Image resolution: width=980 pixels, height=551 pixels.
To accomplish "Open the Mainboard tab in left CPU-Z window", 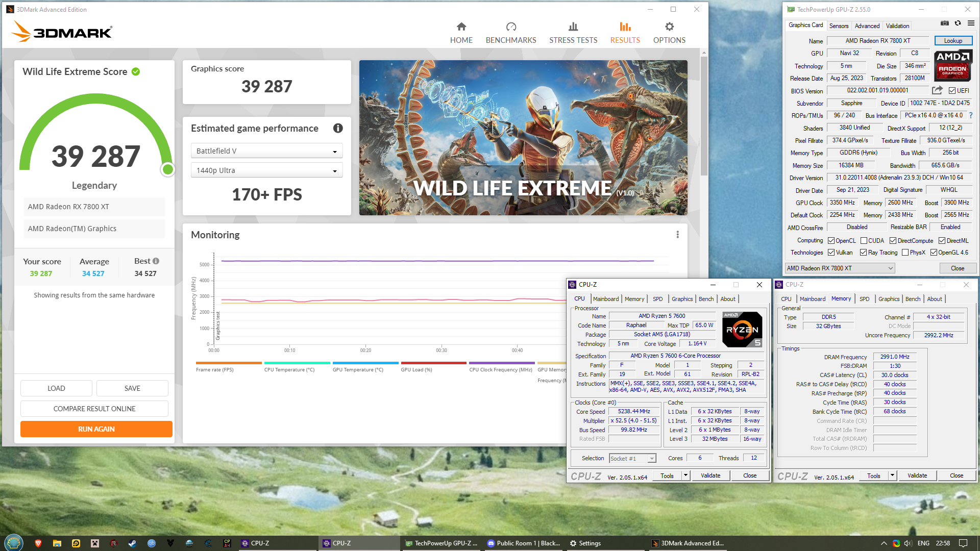I will [x=606, y=299].
